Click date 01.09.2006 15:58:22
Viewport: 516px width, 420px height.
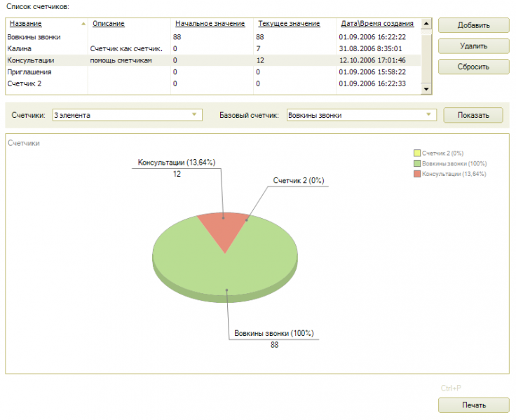coord(372,72)
